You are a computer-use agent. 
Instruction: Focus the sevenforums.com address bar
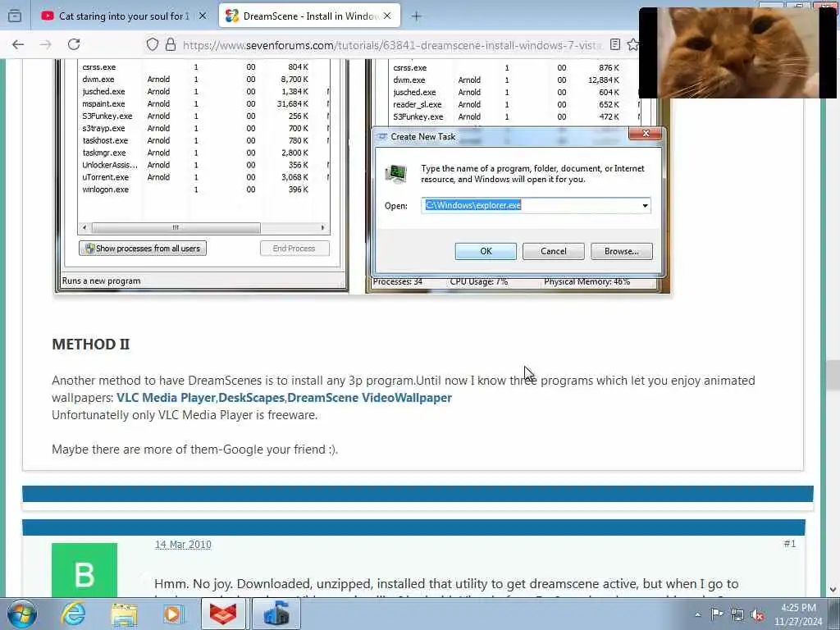391,45
